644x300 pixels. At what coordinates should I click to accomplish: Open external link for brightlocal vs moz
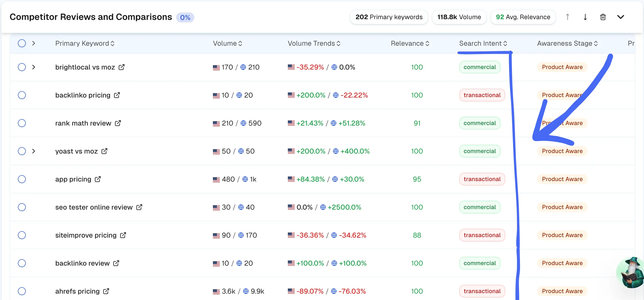[122, 67]
